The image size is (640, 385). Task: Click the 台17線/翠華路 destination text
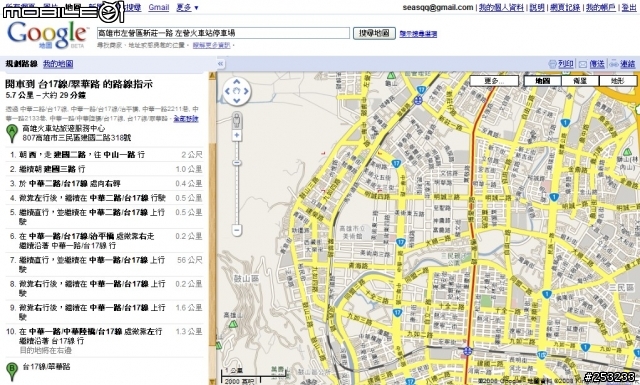click(x=46, y=367)
